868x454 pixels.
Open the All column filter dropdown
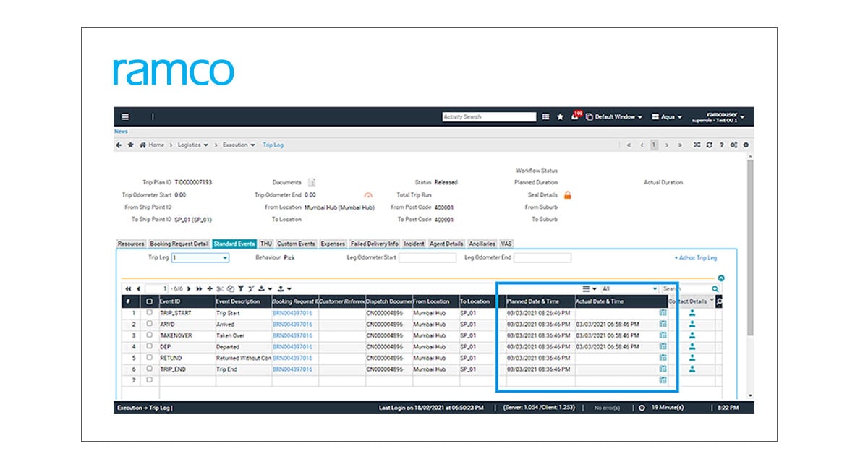(629, 288)
